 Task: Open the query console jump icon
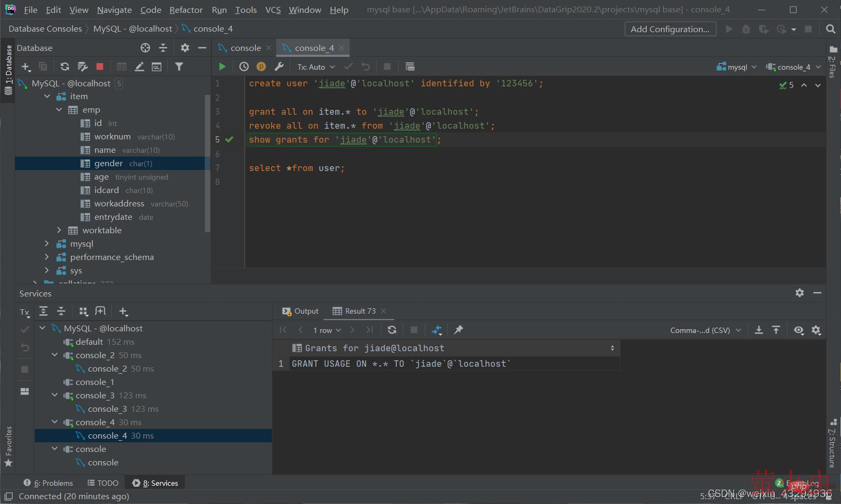(157, 66)
